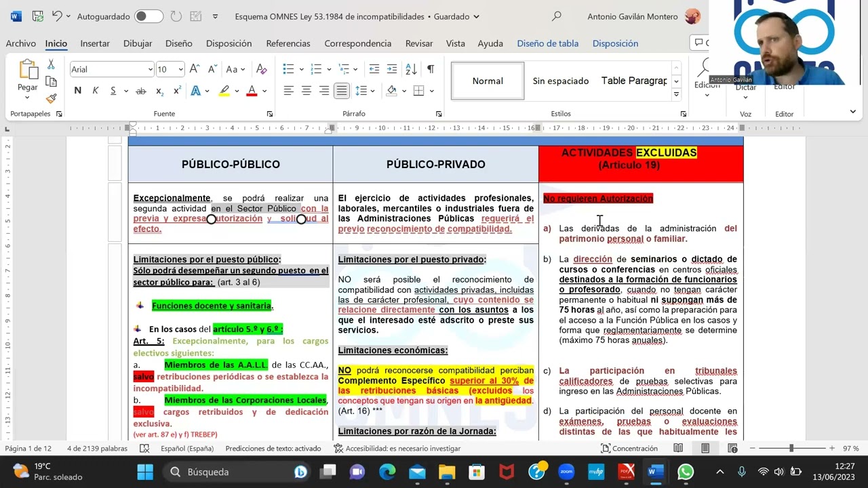Increase font size with the larger A
The height and width of the screenshot is (488, 868).
[195, 69]
